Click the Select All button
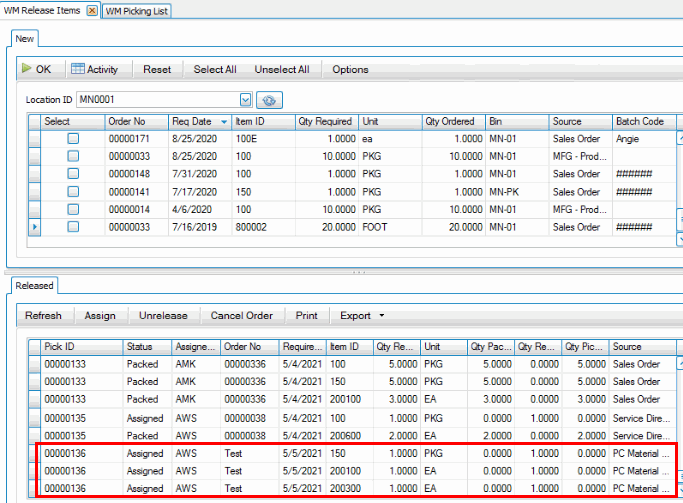Viewport: 683px width, 503px height. [215, 70]
